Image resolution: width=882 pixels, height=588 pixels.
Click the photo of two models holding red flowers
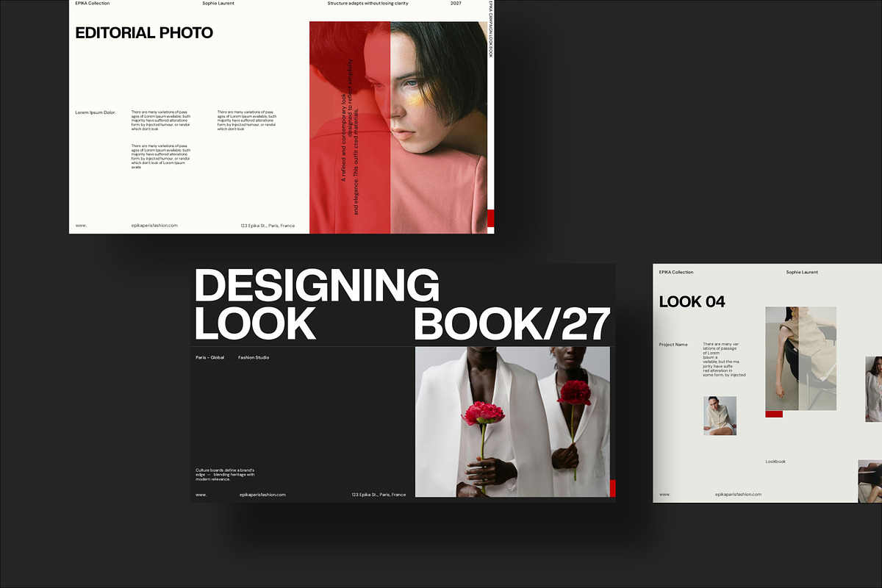(512, 422)
